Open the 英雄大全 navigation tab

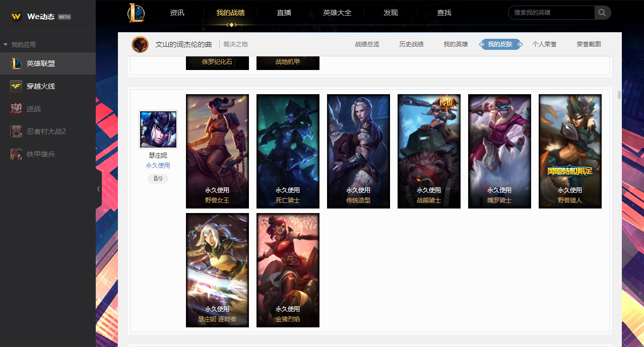coord(337,13)
